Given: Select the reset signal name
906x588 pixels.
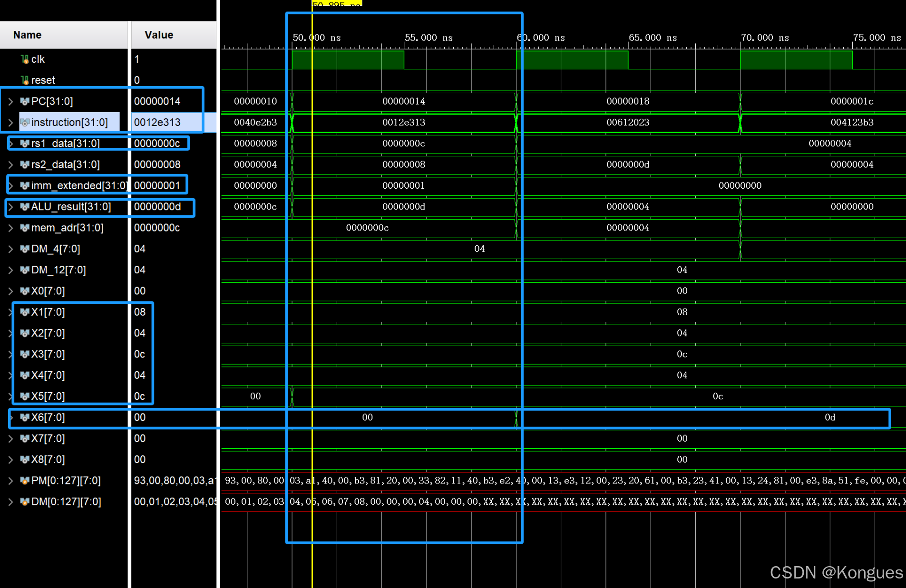Looking at the screenshot, I should pyautogui.click(x=43, y=80).
